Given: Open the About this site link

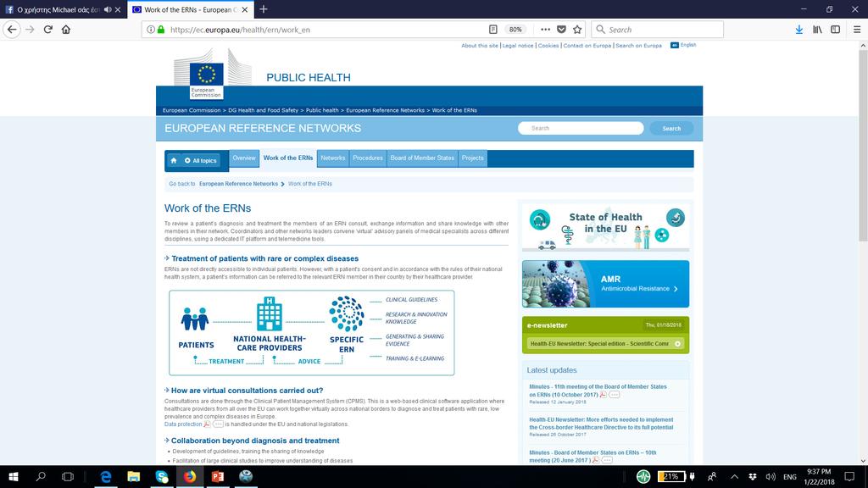Looking at the screenshot, I should [x=480, y=46].
